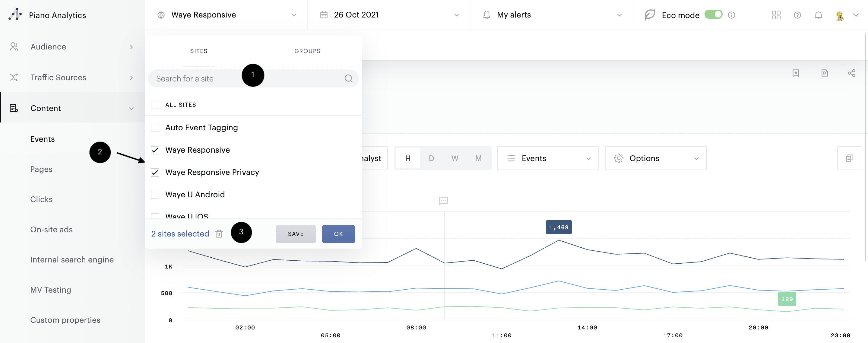Toggle Eco mode switch off
Image resolution: width=868 pixels, height=343 pixels.
click(713, 14)
